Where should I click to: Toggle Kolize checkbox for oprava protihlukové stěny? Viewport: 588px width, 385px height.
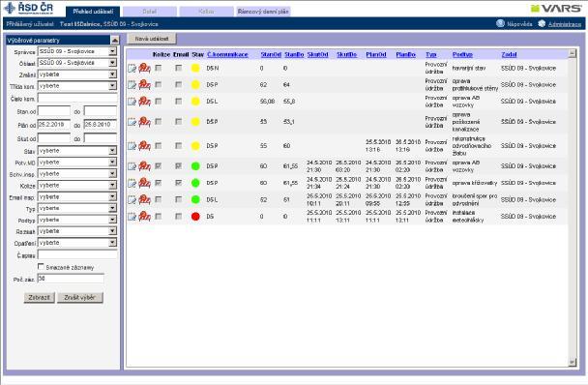pyautogui.click(x=159, y=84)
